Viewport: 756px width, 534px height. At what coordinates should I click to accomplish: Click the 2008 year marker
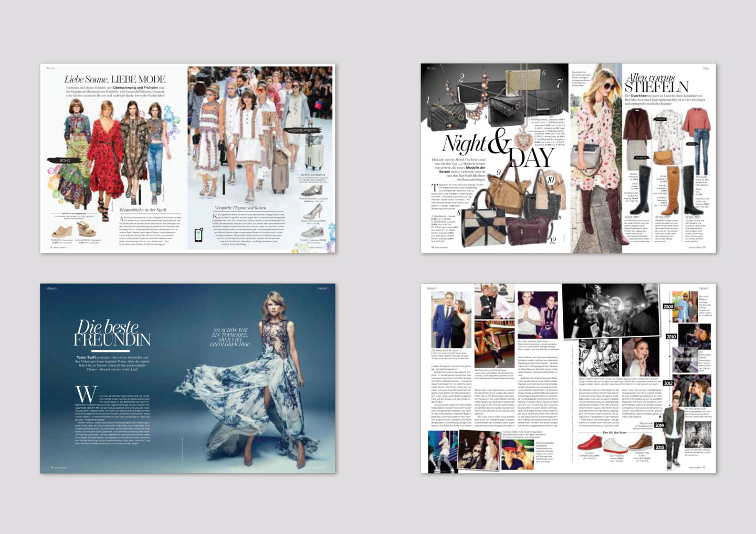point(668,306)
